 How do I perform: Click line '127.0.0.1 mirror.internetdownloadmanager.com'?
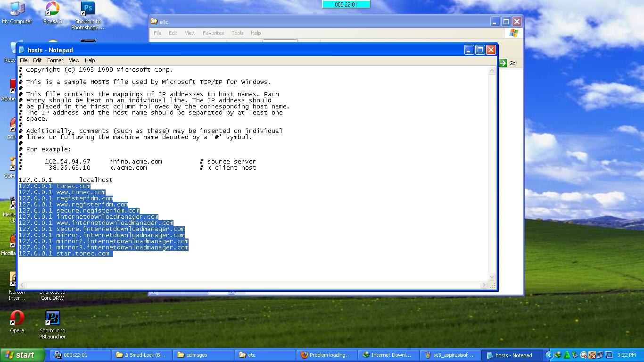tap(101, 235)
